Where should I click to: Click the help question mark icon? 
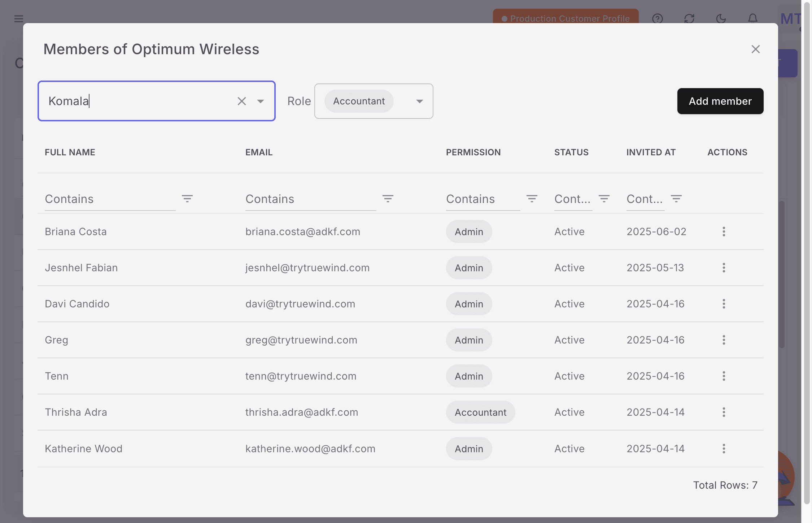pos(658,19)
